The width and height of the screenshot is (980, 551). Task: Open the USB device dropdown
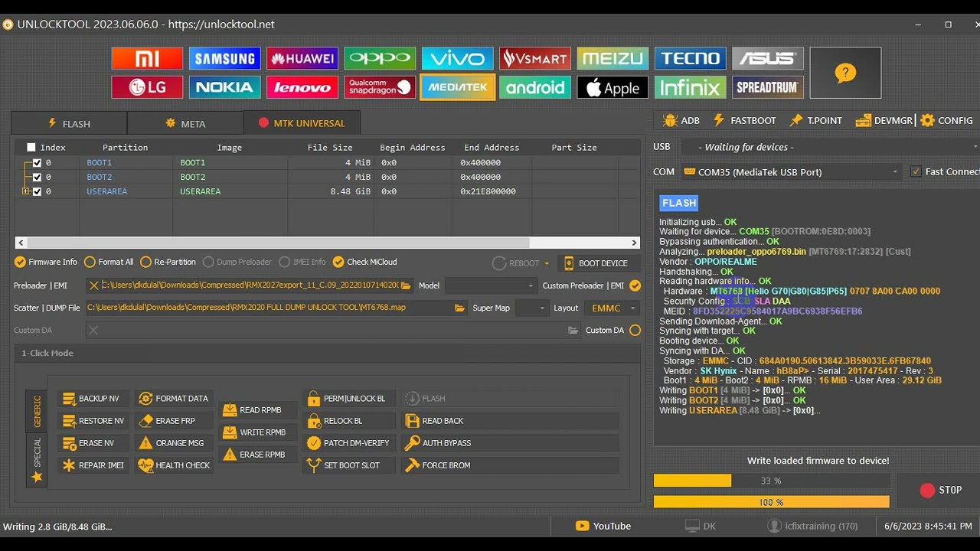coord(828,147)
